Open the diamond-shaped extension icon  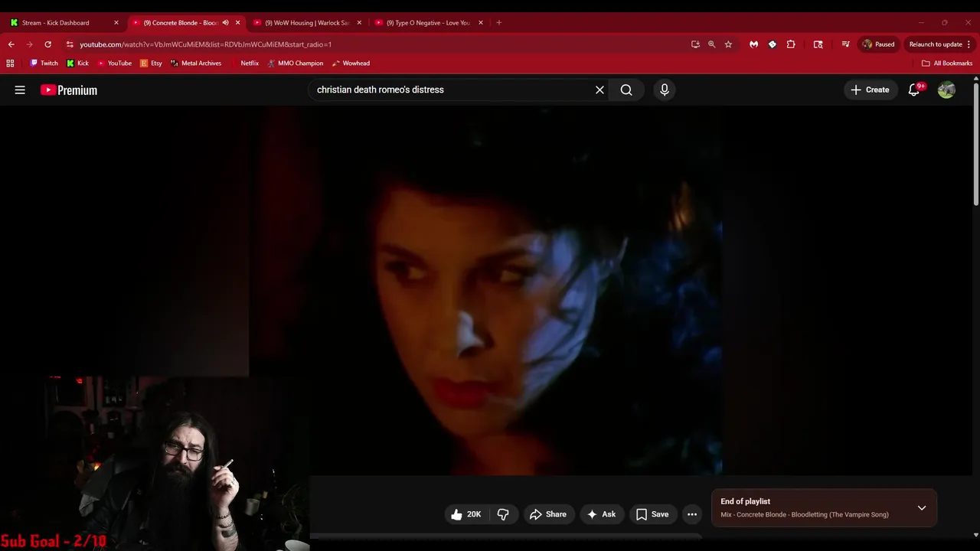773,44
